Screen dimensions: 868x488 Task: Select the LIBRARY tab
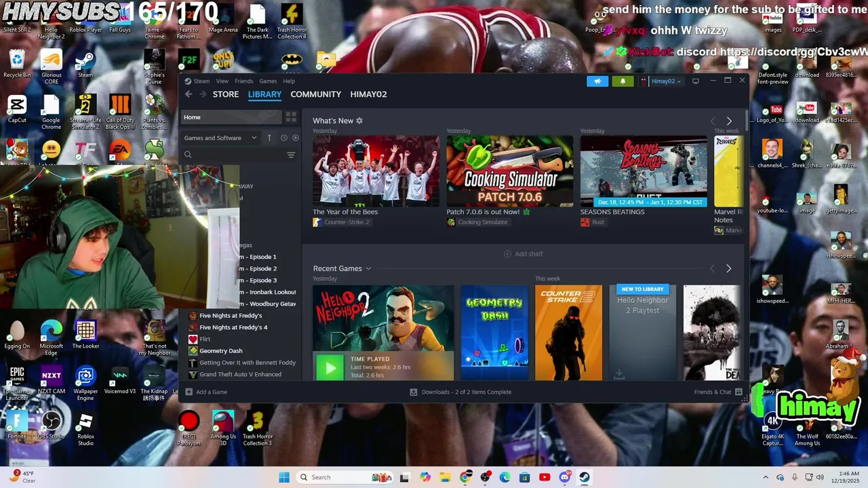(264, 94)
